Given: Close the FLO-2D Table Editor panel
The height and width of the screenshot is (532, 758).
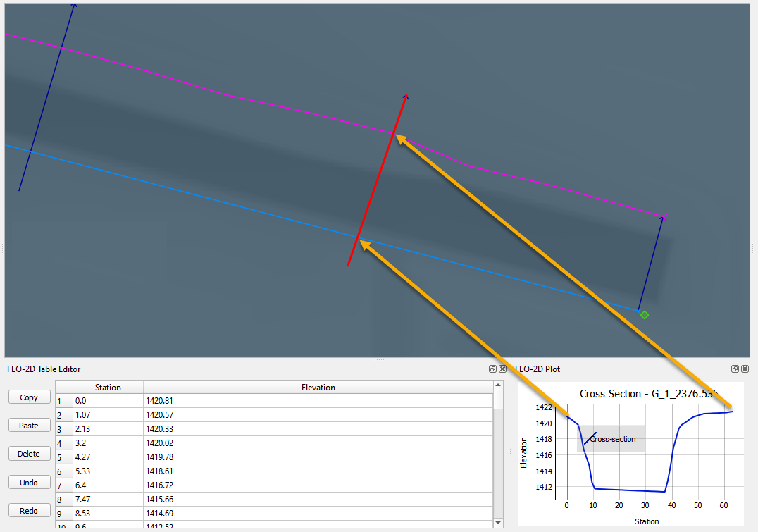Looking at the screenshot, I should coord(502,369).
